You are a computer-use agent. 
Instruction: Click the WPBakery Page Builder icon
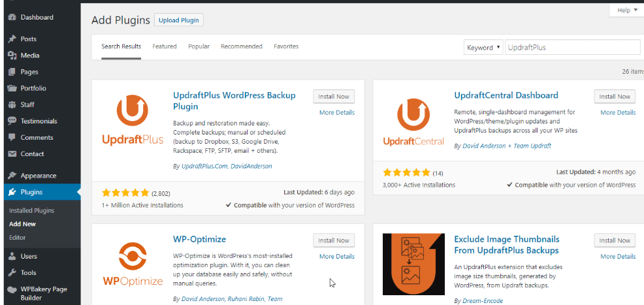click(x=12, y=289)
